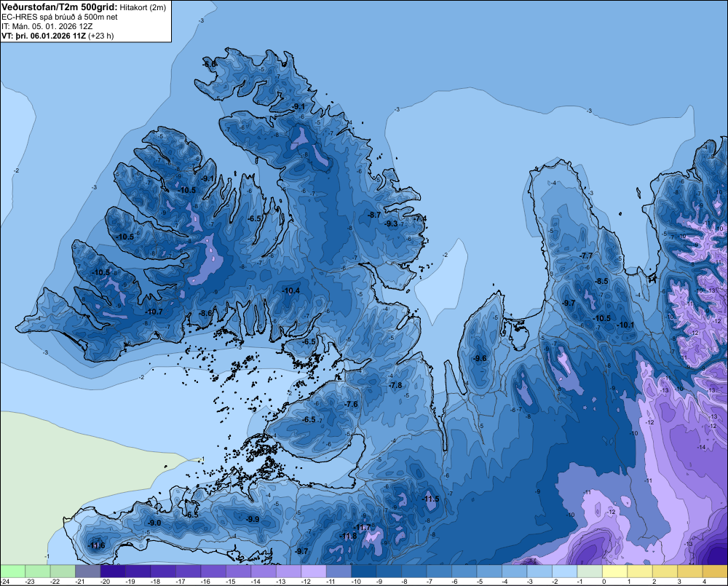Click the -11.7 temperature label
The width and height of the screenshot is (728, 586).
(x=362, y=528)
